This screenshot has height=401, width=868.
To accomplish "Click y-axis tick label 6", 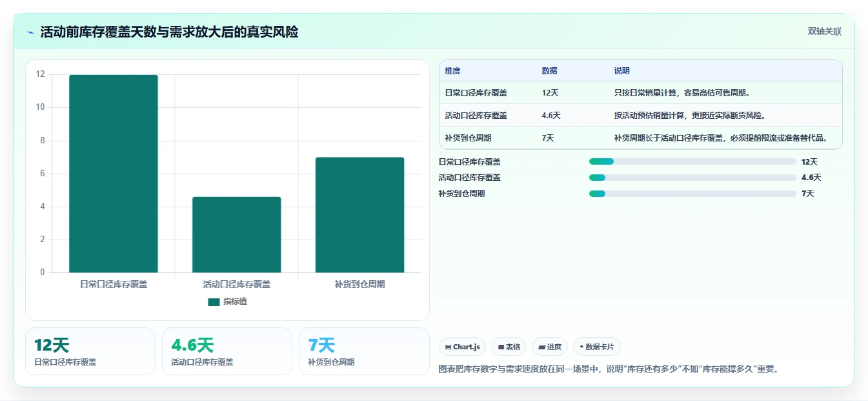I will (43, 174).
